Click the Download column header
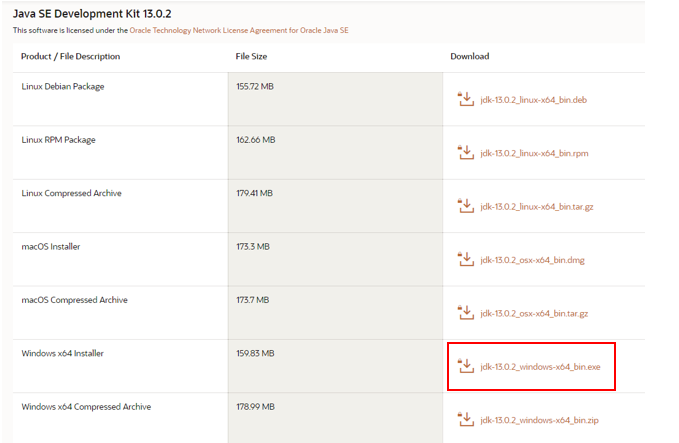Screen dimensions: 679x443 (470, 56)
